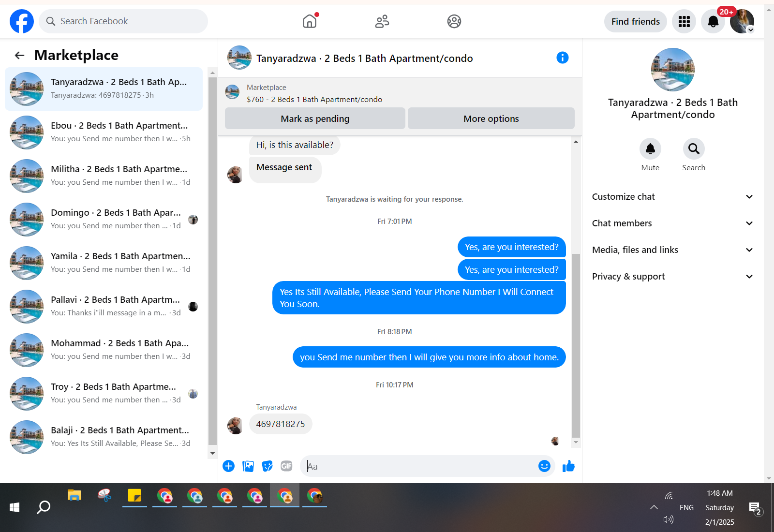This screenshot has width=774, height=532.
Task: Click the 4697818275 message bubble
Action: [281, 424]
